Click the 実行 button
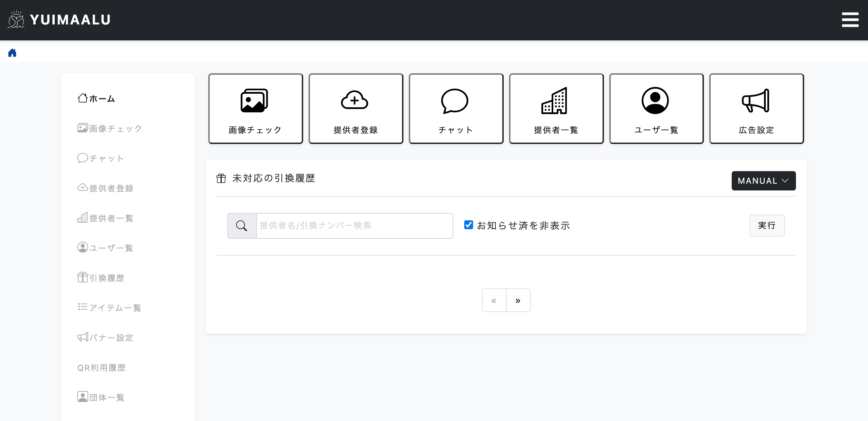 (767, 225)
